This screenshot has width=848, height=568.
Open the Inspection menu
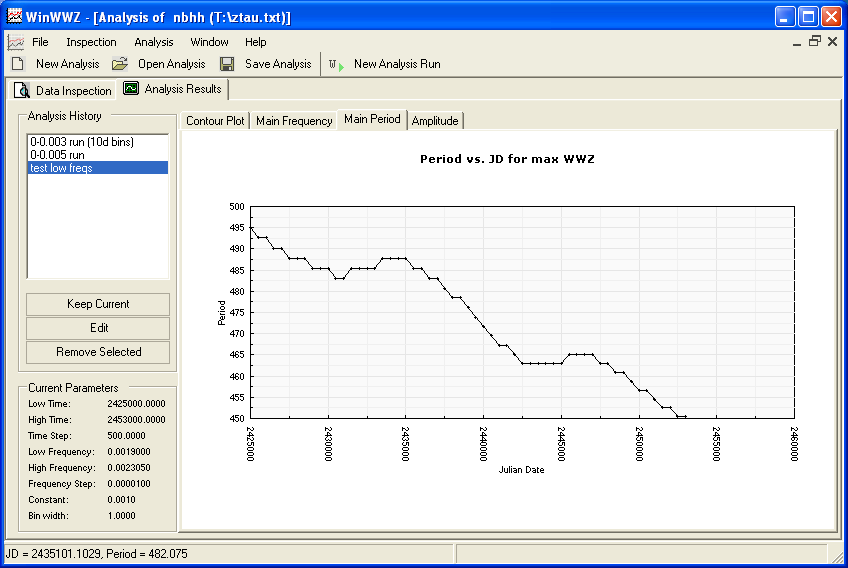[x=91, y=42]
